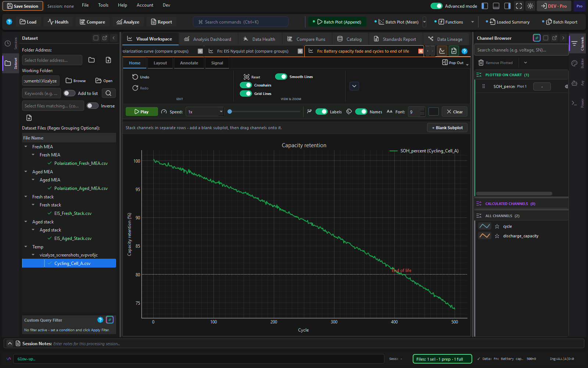
Task: Star the cycle channel
Action: 497,226
